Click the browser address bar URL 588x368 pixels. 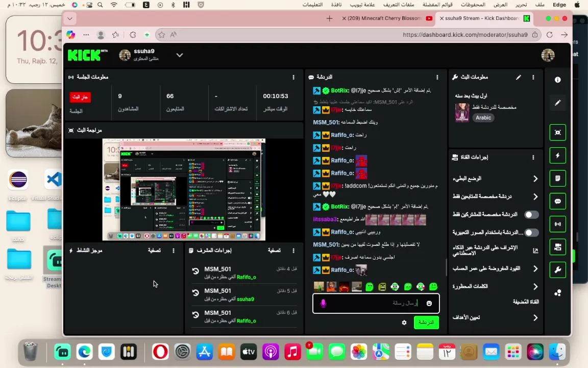coord(465,35)
